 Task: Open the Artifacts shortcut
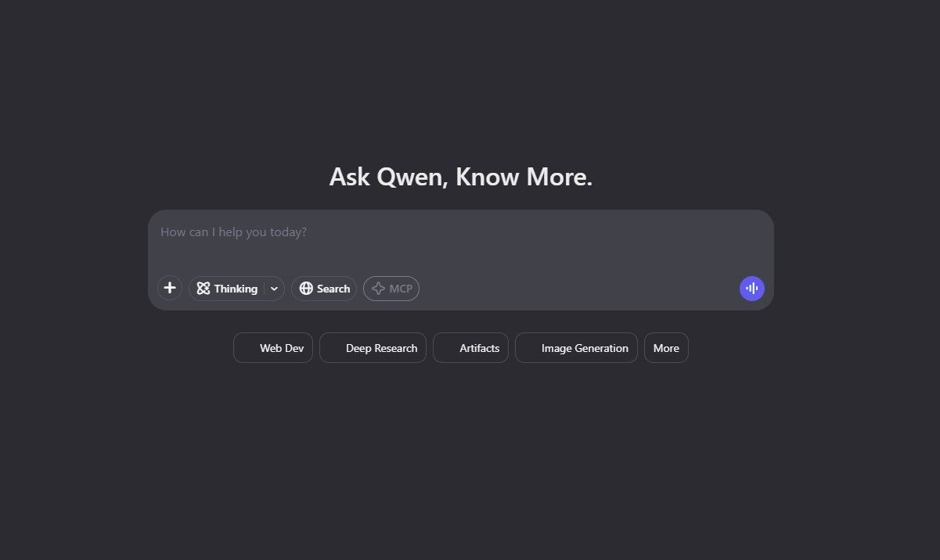coord(470,348)
